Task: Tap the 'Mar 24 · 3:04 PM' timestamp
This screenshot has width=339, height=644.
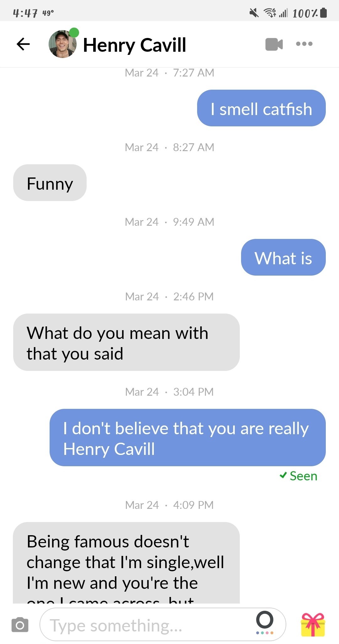Action: tap(169, 392)
